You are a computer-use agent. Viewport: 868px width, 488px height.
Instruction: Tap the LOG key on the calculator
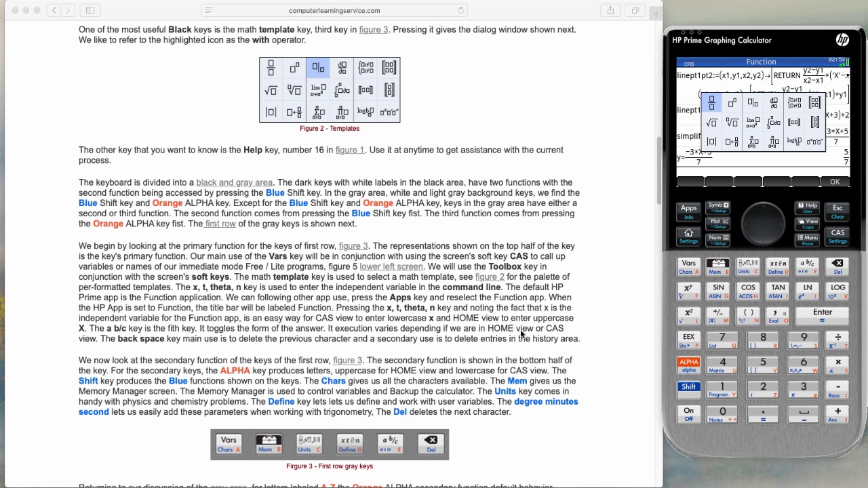click(x=837, y=291)
